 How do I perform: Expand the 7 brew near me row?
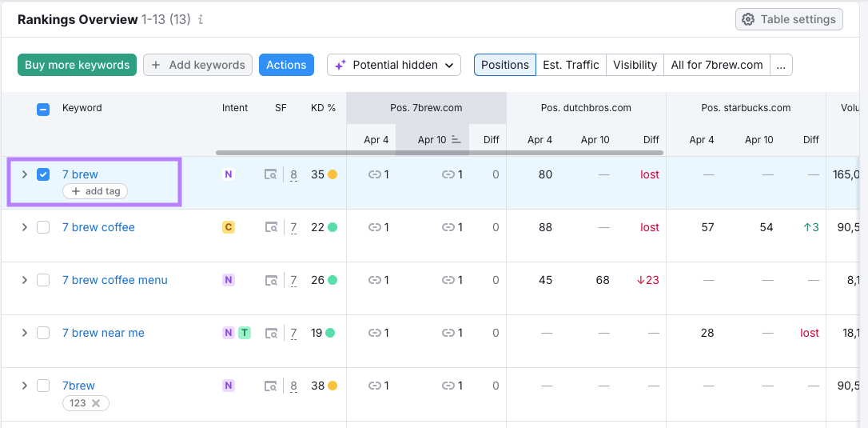coord(24,333)
